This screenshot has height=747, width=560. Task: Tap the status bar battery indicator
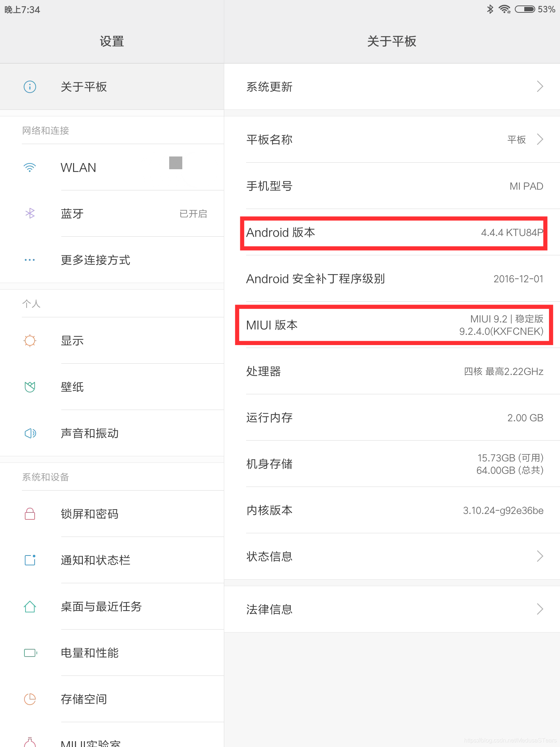coord(525,9)
